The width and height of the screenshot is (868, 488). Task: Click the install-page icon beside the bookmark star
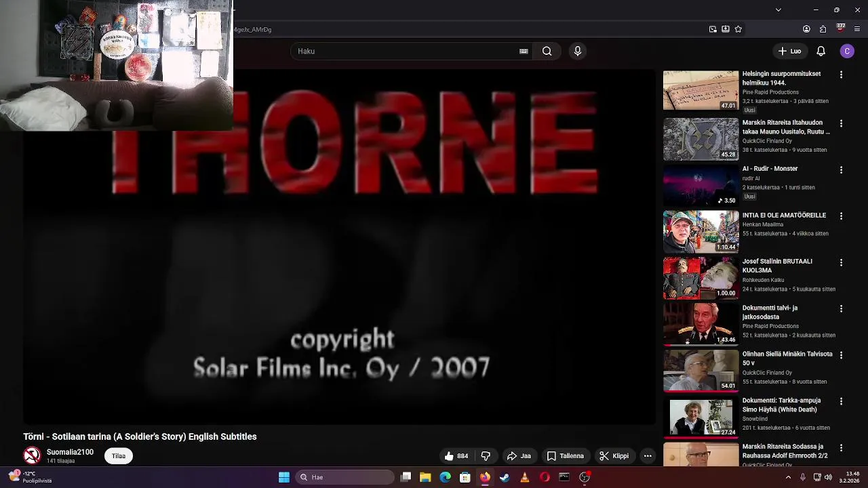[x=726, y=29]
